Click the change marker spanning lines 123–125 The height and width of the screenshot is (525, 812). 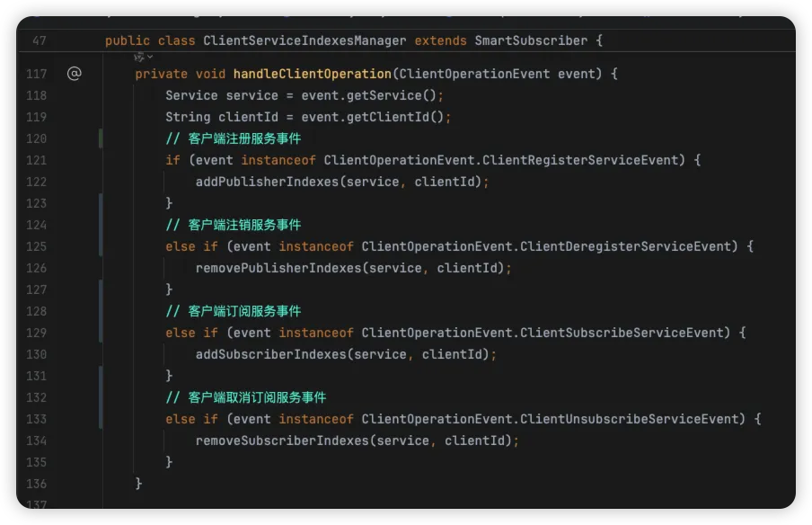[x=101, y=225]
